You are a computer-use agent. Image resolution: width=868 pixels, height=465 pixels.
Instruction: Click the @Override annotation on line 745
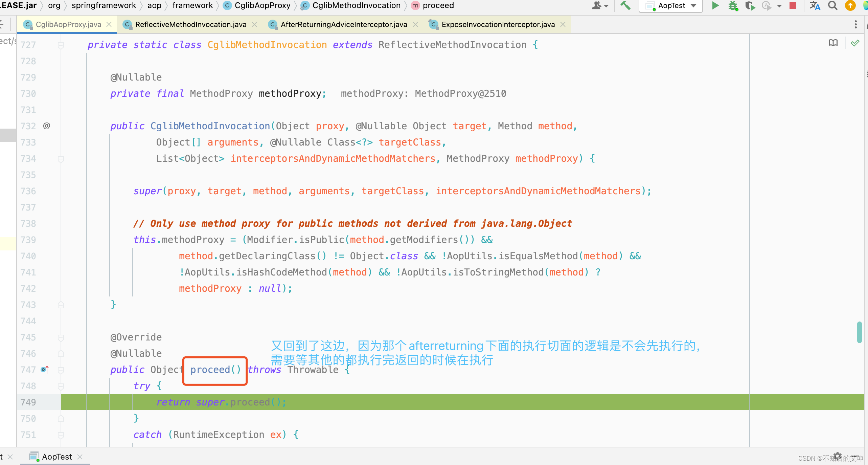[136, 337]
